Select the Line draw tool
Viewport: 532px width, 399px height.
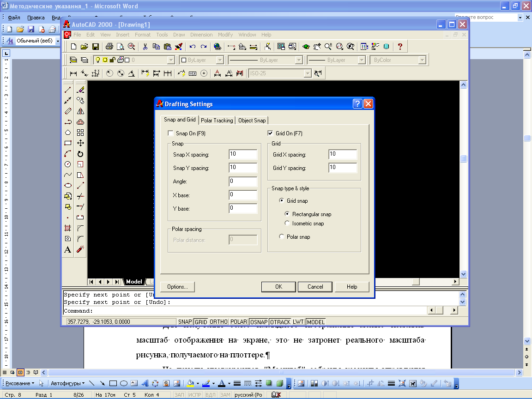(x=68, y=90)
